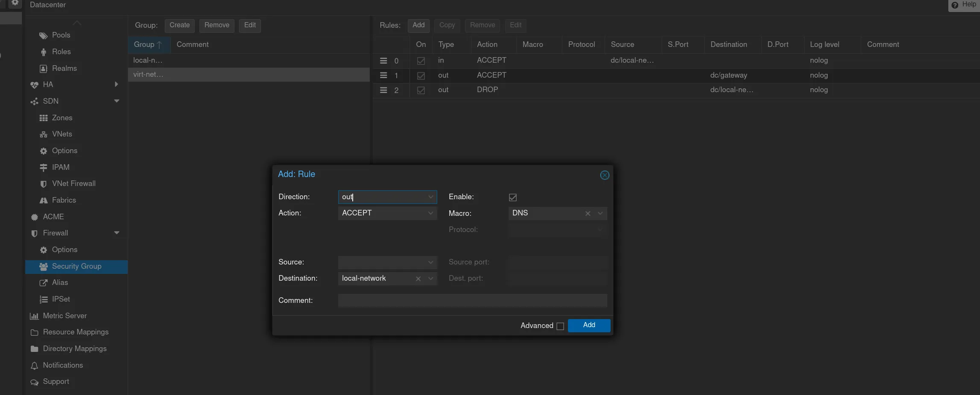Click the Create group button

coord(179,25)
